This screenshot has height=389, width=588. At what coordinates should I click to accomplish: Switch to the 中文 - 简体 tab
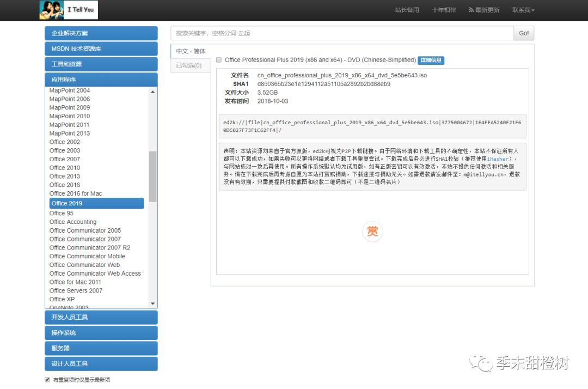(x=191, y=51)
